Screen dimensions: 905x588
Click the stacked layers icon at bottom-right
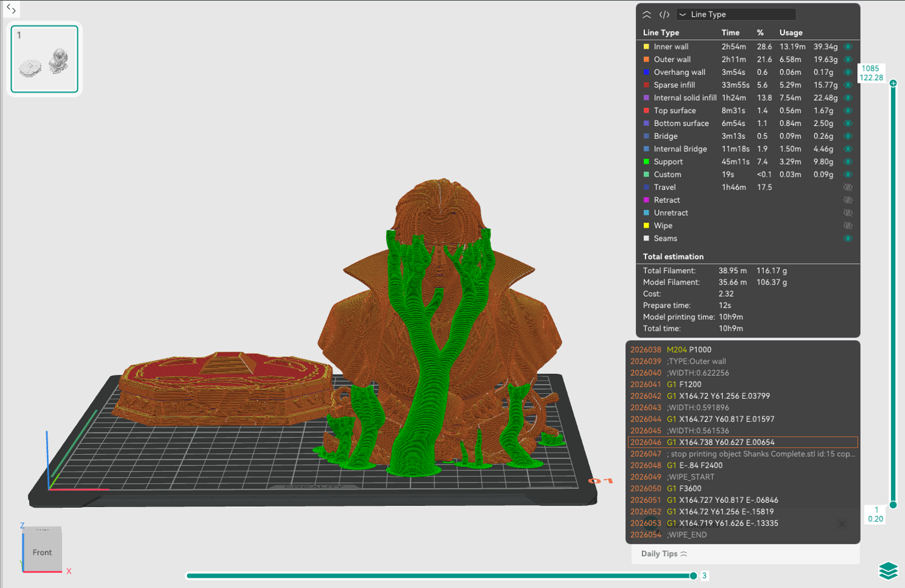pos(888,571)
